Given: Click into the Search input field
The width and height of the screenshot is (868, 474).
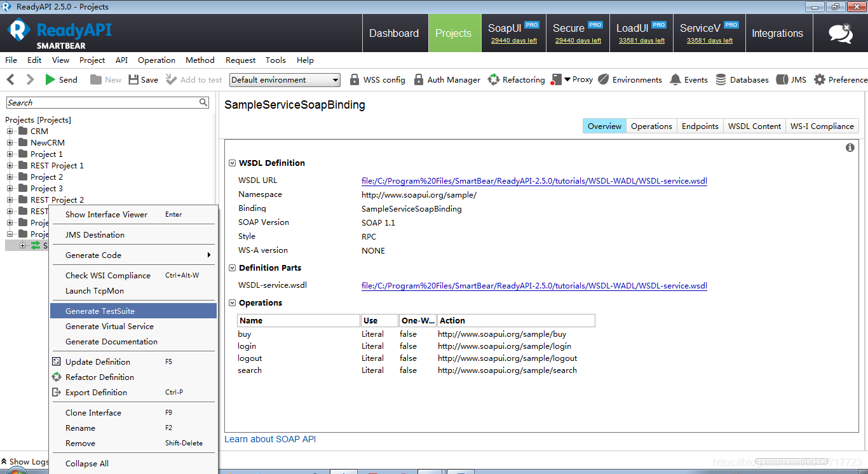Looking at the screenshot, I should pos(103,102).
